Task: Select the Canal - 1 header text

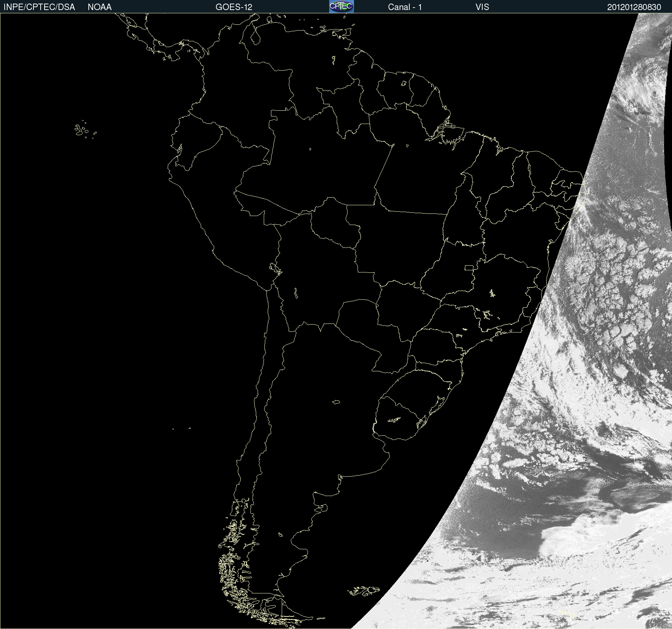Action: click(x=405, y=7)
